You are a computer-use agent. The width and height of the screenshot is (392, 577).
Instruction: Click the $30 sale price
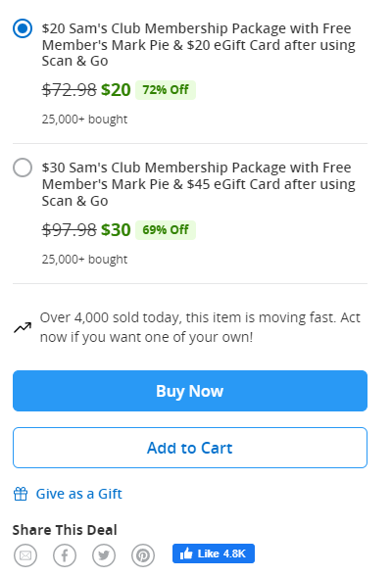click(x=116, y=230)
